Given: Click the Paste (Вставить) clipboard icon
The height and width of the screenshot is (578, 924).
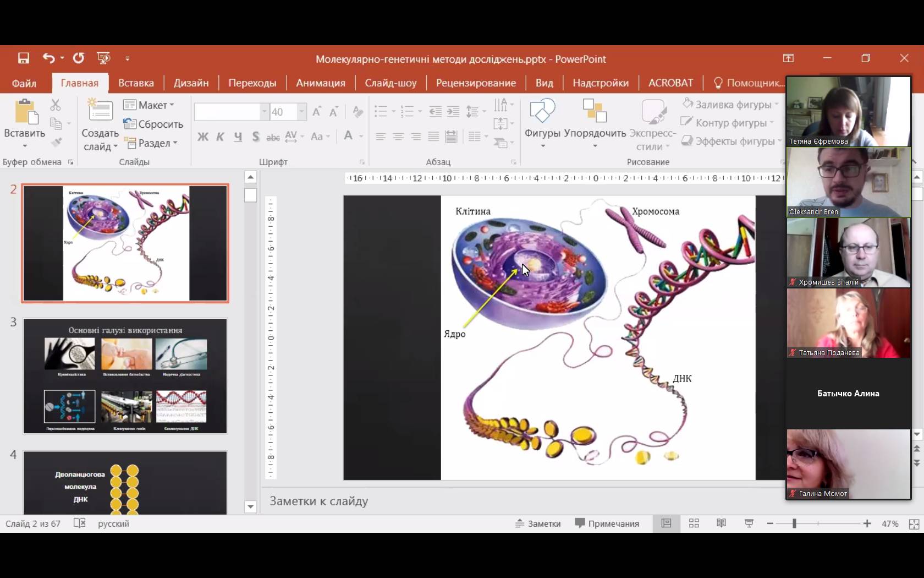Looking at the screenshot, I should click(x=25, y=112).
